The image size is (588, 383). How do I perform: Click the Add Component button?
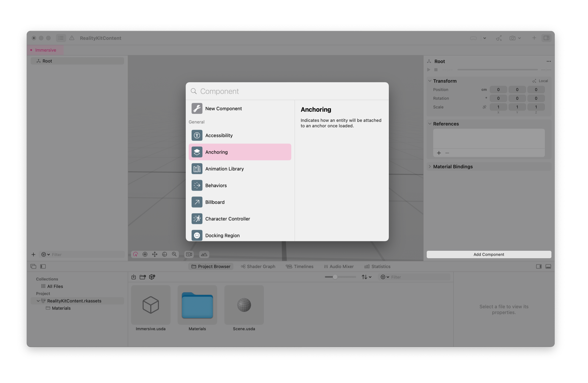pyautogui.click(x=489, y=254)
